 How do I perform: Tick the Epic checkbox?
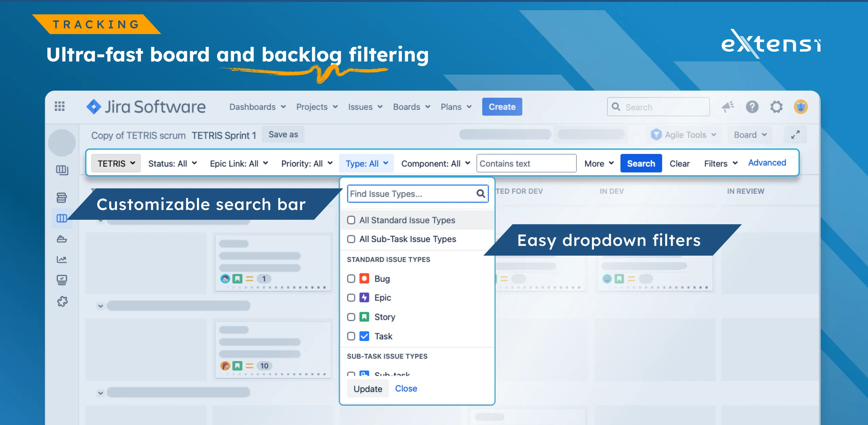click(351, 298)
